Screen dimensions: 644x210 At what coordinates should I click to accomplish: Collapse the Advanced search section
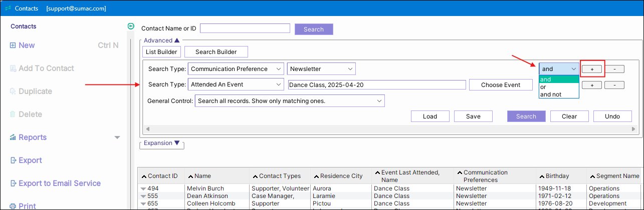pos(176,40)
